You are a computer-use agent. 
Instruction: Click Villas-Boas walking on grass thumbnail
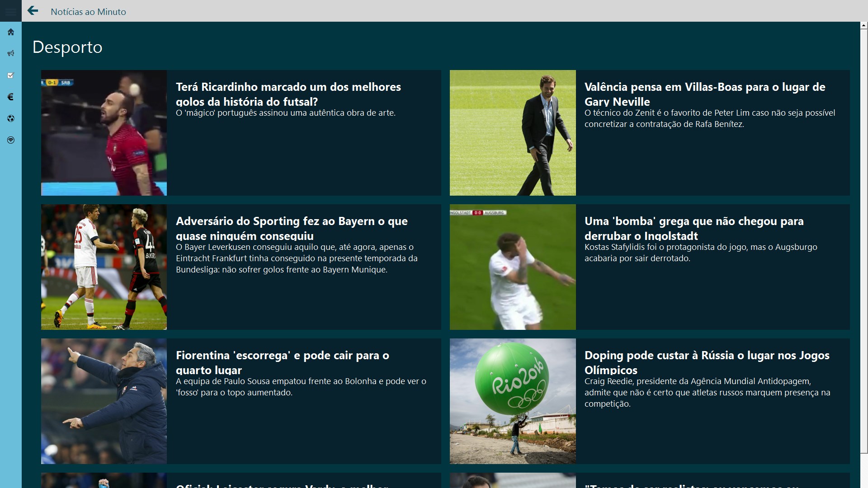coord(513,133)
